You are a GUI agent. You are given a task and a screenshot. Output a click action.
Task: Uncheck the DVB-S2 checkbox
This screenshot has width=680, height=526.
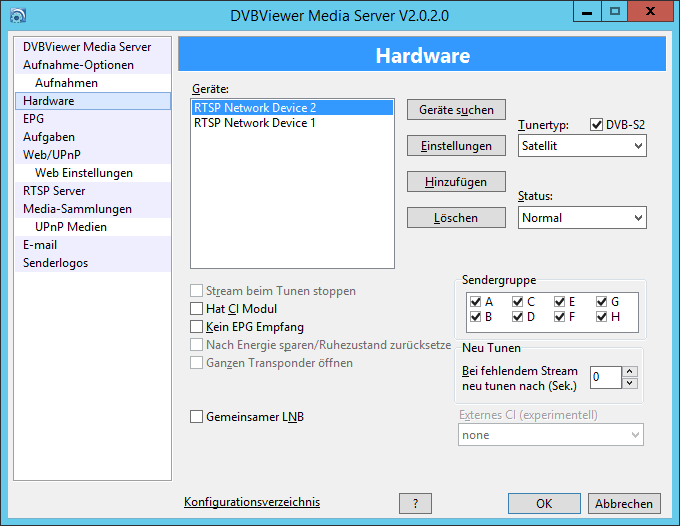(x=597, y=125)
